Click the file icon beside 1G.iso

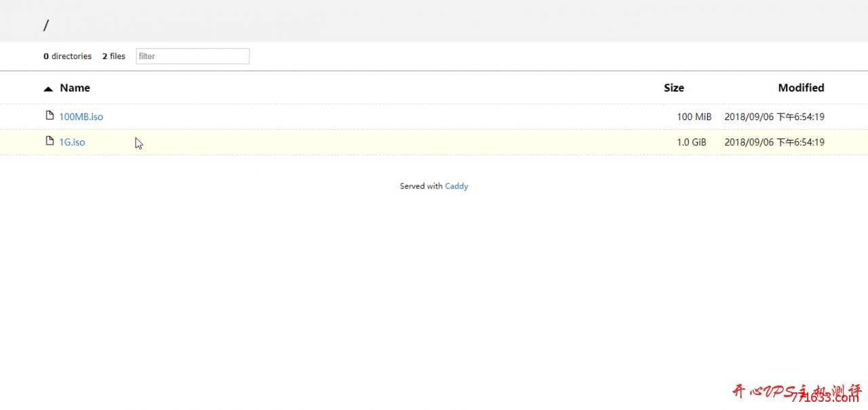click(x=50, y=141)
